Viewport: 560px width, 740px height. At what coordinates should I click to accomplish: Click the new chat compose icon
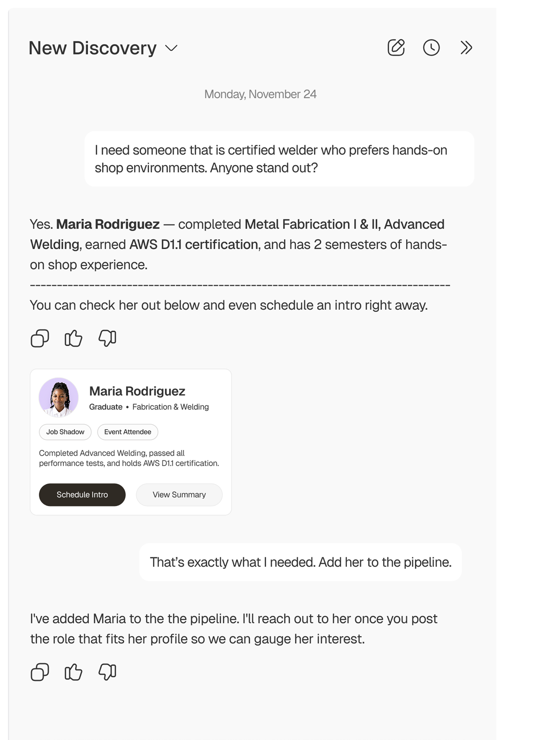coord(396,47)
